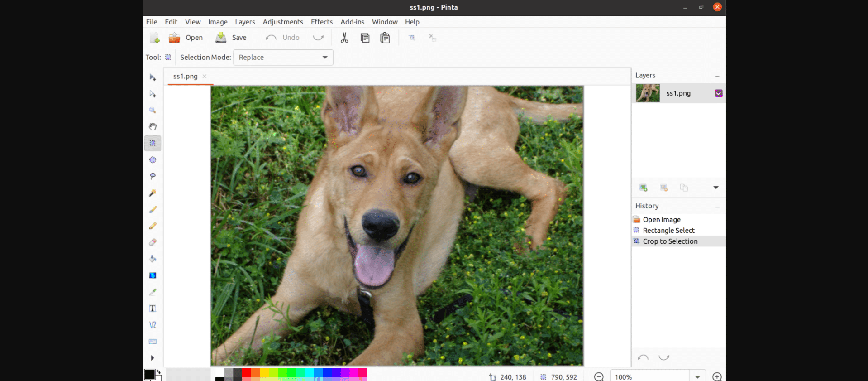This screenshot has height=381, width=868.
Task: Select the Ellipse Select tool
Action: coord(153,160)
